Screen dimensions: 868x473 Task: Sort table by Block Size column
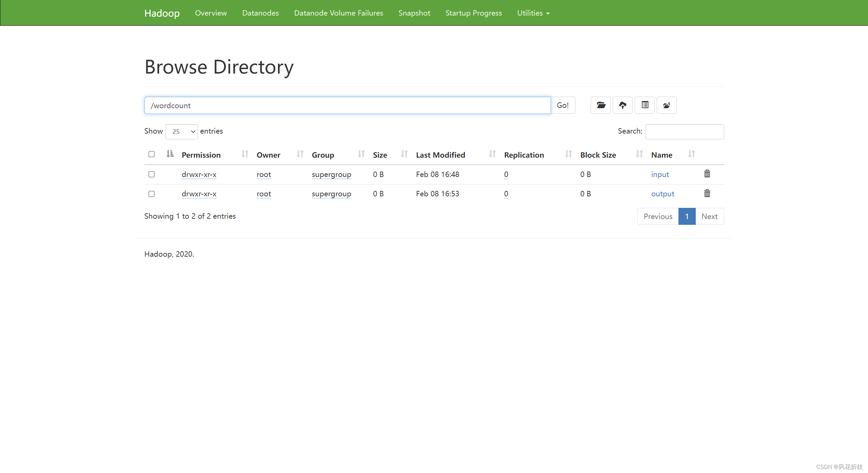click(x=598, y=155)
